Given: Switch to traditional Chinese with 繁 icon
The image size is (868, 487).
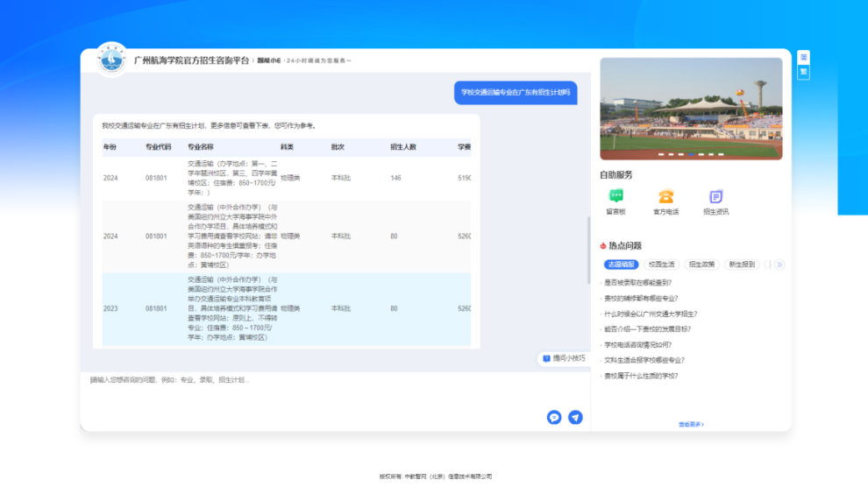Looking at the screenshot, I should 803,72.
